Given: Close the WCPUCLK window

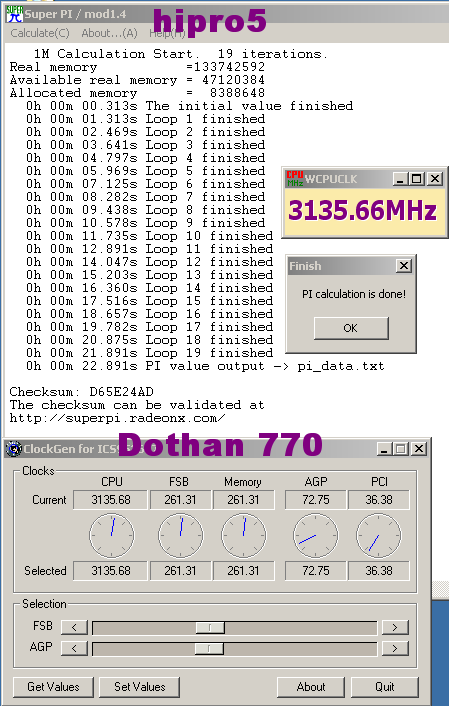Looking at the screenshot, I should click(x=434, y=179).
